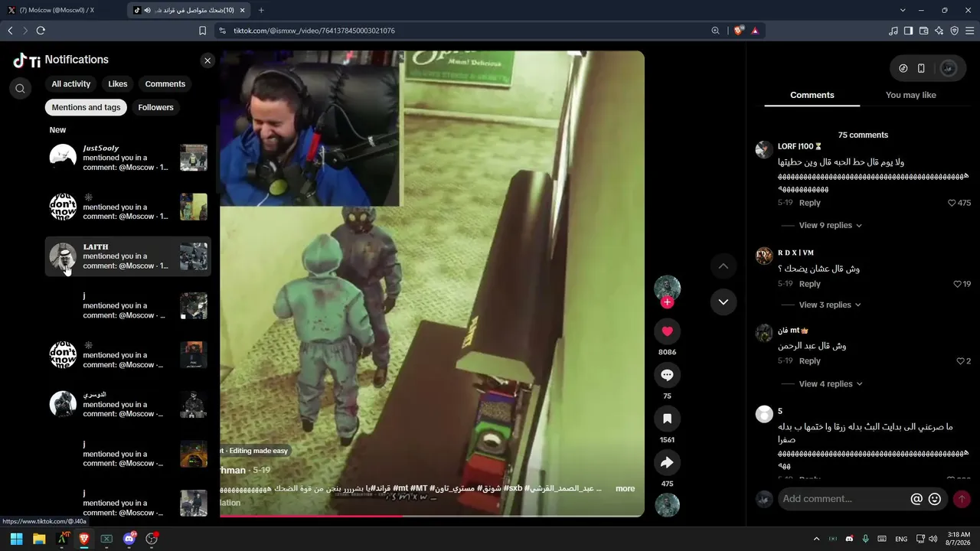Screen dimensions: 980x551
Task: Open the الدوسري mention notification
Action: click(x=128, y=404)
